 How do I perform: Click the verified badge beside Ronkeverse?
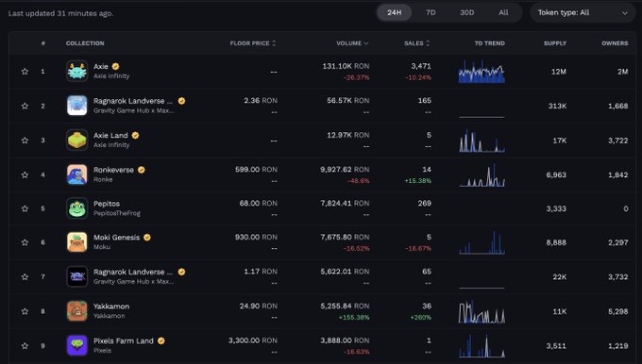click(142, 170)
